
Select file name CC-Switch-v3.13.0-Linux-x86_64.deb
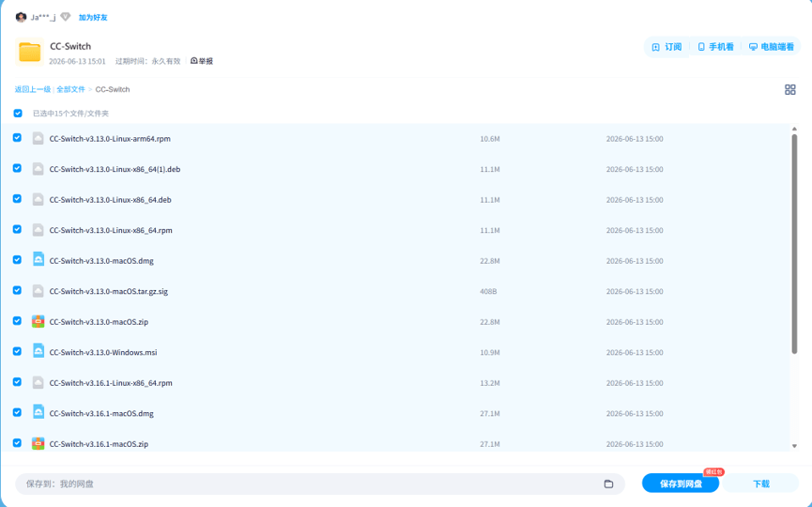(111, 200)
